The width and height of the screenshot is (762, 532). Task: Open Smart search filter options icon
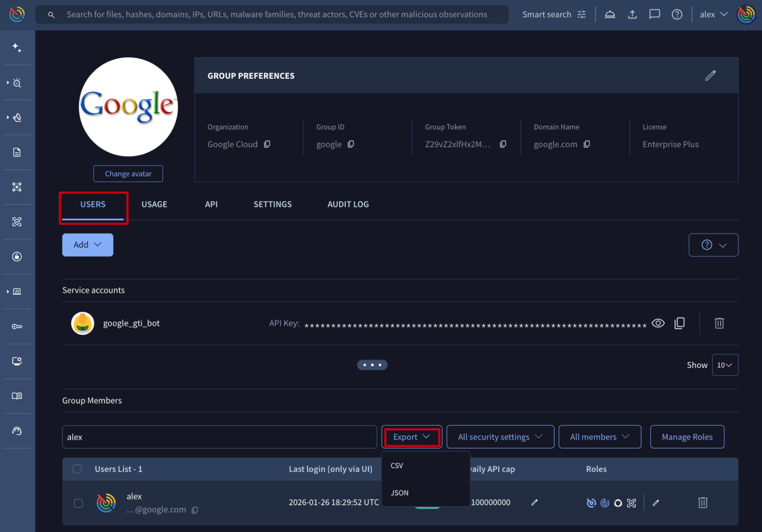pos(582,14)
